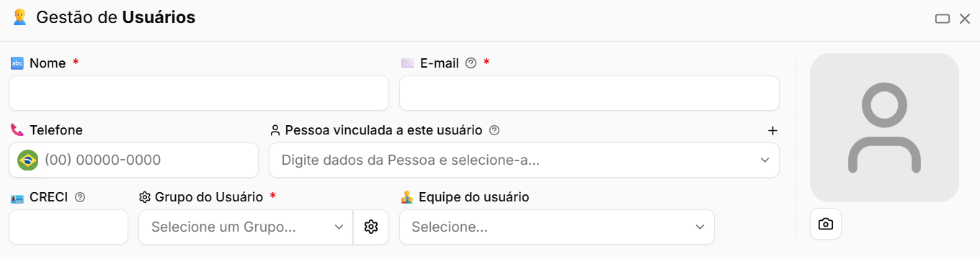Click the user emoji icon in title
This screenshot has width=980, height=259.
(x=19, y=17)
